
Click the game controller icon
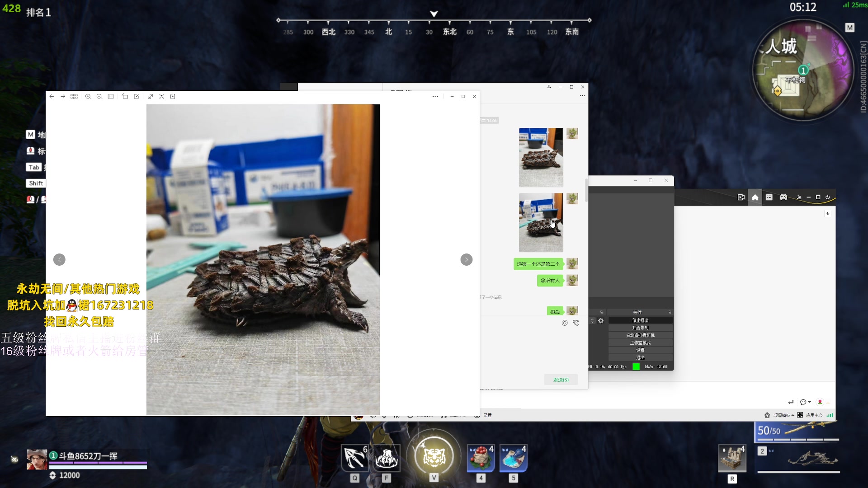(x=783, y=197)
